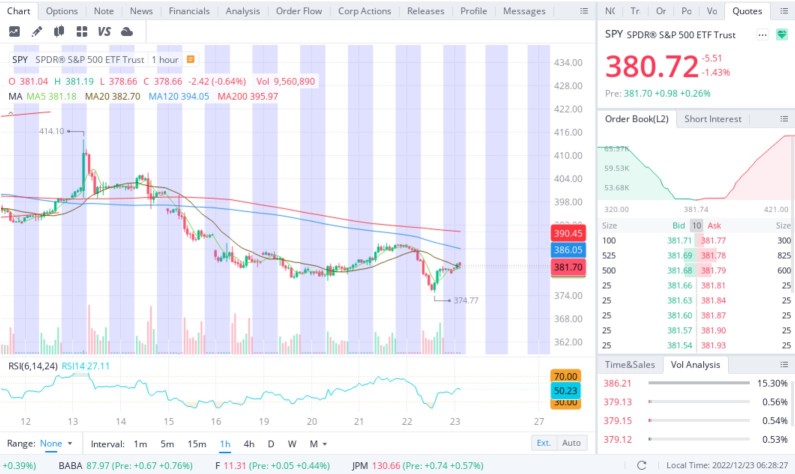The width and height of the screenshot is (795, 474).
Task: Open the Profile tab
Action: 474,11
